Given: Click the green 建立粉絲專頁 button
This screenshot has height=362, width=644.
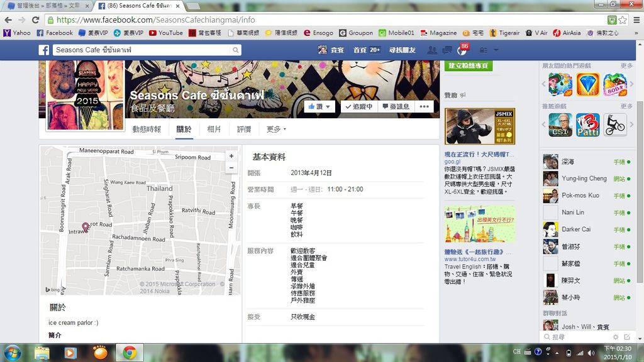Looking at the screenshot, I should [468, 65].
